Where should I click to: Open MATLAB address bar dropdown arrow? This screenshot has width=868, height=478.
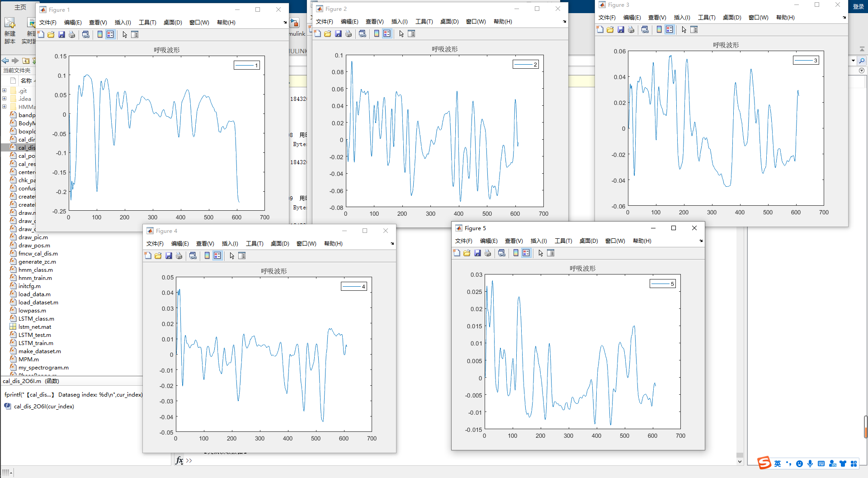pos(853,61)
